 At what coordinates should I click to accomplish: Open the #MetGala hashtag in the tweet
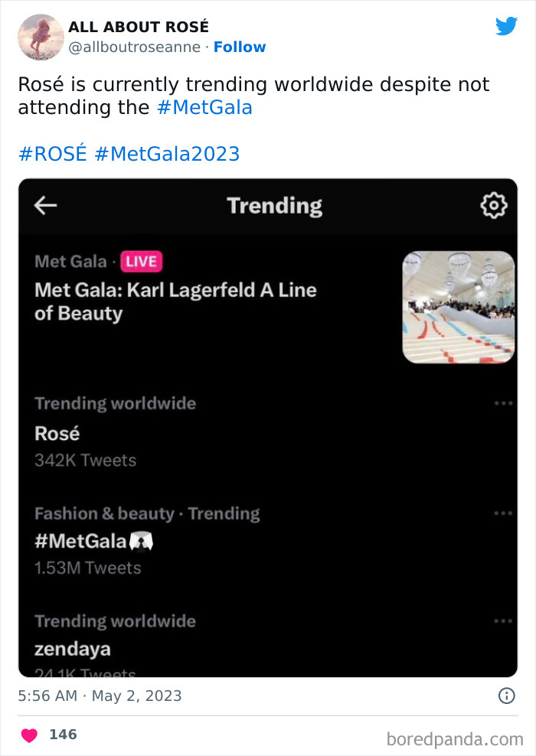pyautogui.click(x=204, y=108)
